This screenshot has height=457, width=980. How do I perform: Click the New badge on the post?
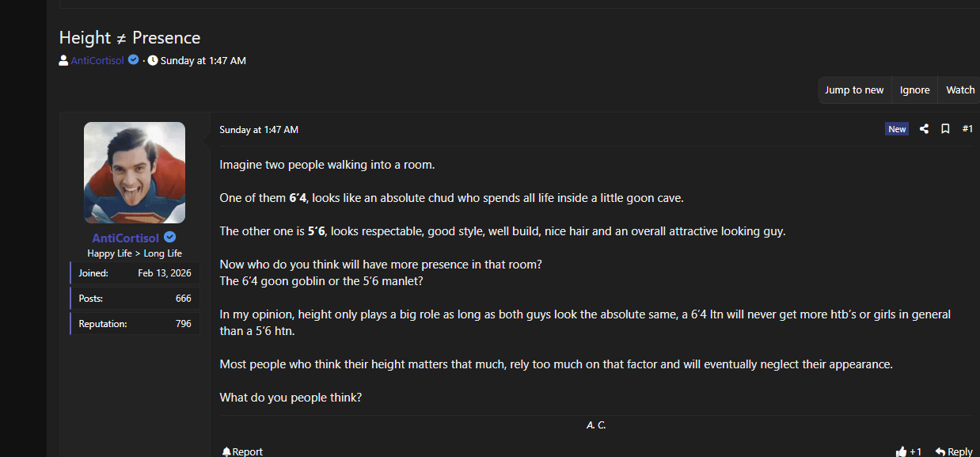click(897, 129)
